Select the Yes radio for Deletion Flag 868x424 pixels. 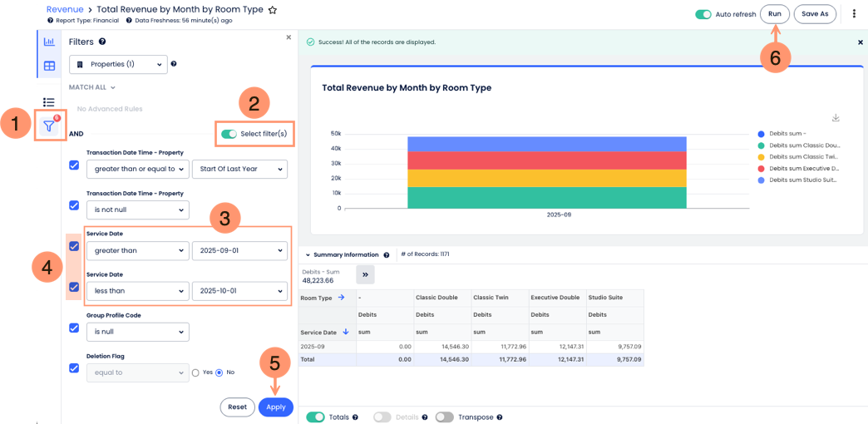tap(195, 372)
